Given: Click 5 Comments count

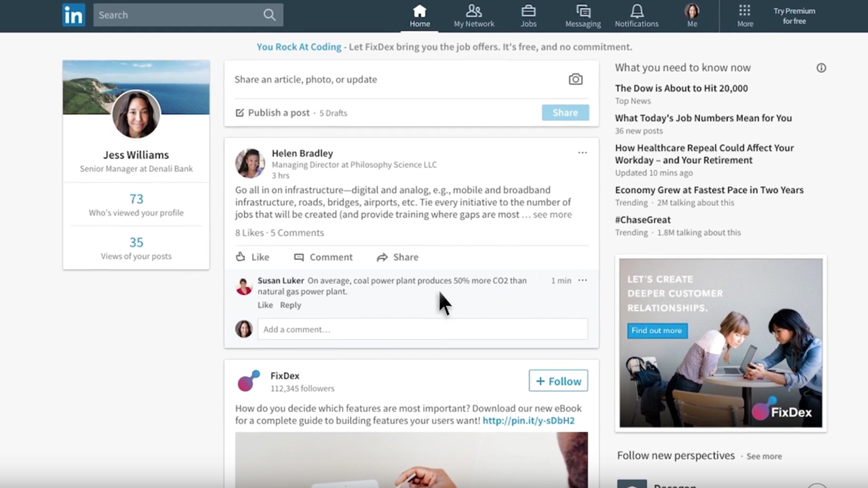Looking at the screenshot, I should click(x=297, y=232).
